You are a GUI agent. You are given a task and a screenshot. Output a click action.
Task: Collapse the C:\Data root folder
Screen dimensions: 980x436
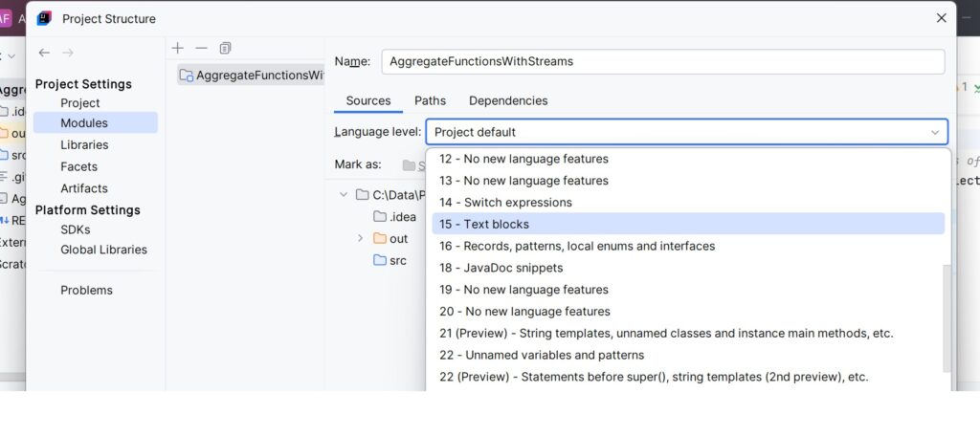pos(344,195)
